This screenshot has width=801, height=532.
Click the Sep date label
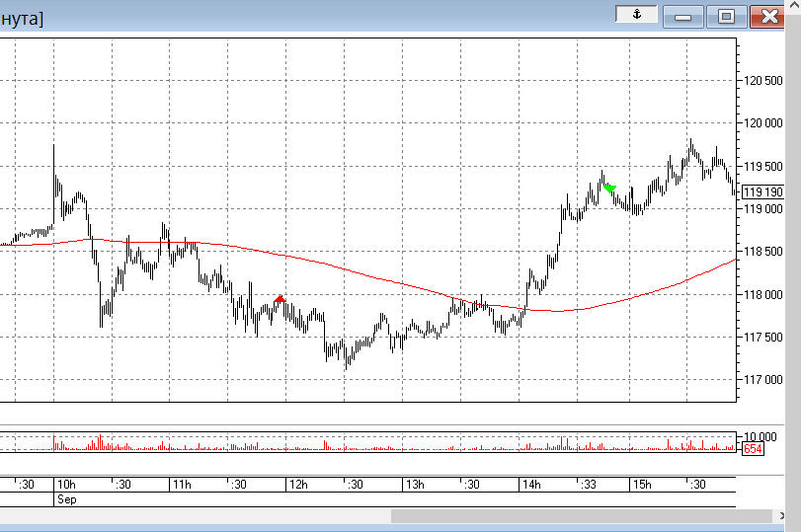point(67,499)
